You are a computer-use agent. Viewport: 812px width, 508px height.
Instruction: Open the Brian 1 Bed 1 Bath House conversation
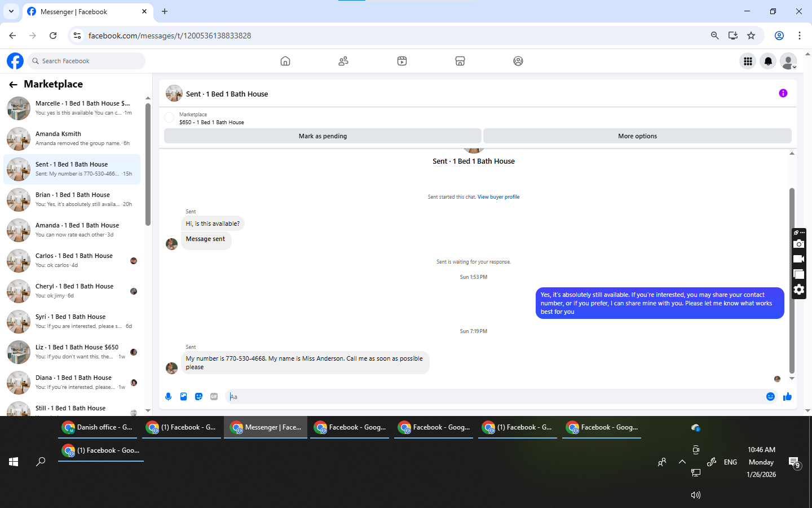(x=72, y=199)
